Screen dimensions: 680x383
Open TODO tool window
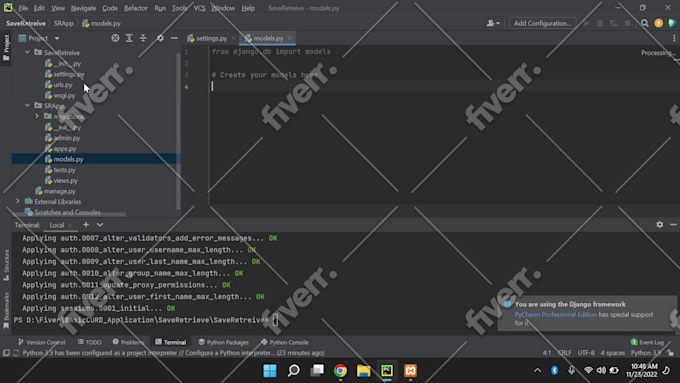(89, 342)
